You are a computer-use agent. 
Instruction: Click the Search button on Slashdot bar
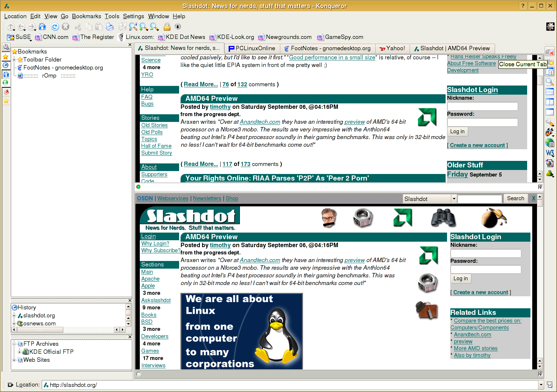click(x=515, y=198)
